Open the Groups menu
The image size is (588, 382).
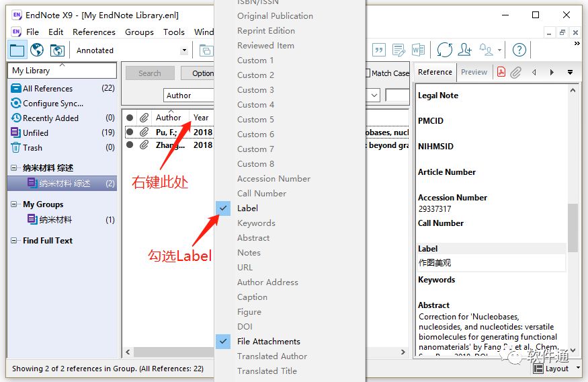(139, 32)
